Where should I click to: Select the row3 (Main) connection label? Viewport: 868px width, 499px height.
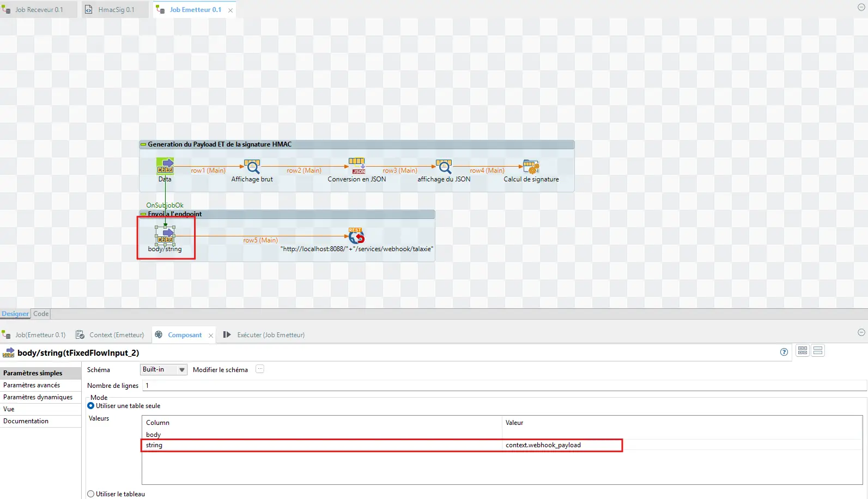400,171
